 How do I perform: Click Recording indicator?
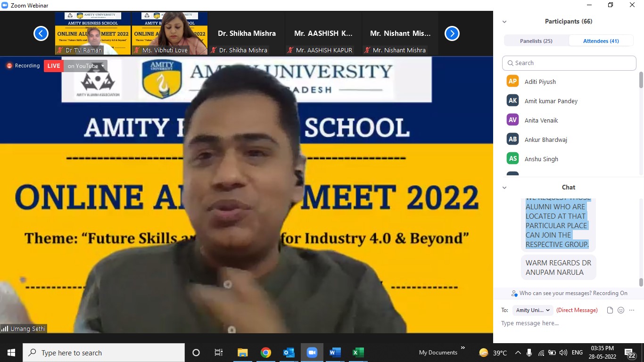pos(23,66)
